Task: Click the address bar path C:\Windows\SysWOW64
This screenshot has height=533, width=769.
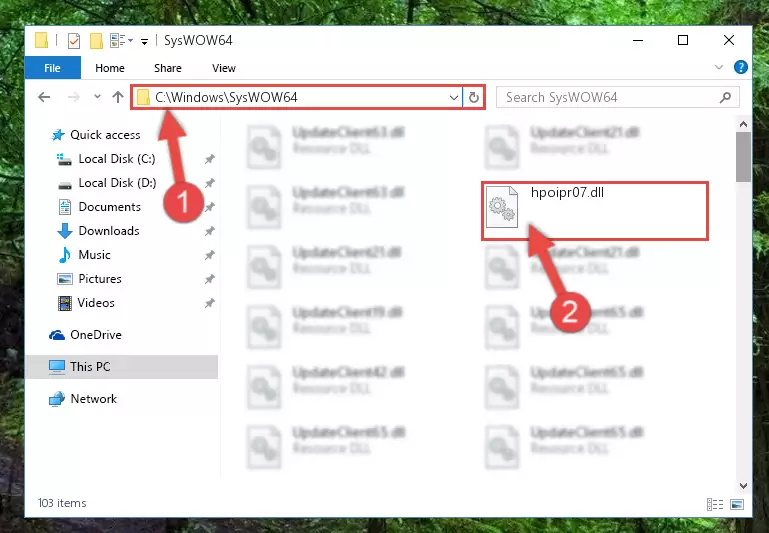Action: coord(226,97)
